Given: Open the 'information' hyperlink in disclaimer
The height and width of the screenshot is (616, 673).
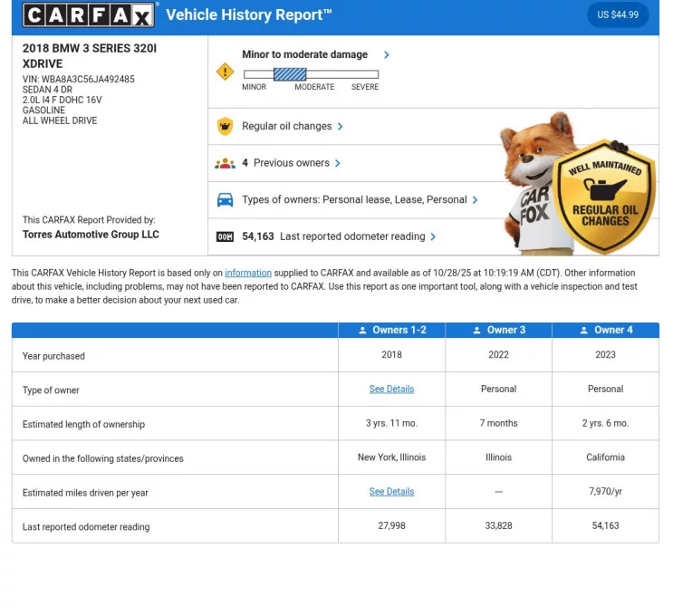Looking at the screenshot, I should (248, 273).
